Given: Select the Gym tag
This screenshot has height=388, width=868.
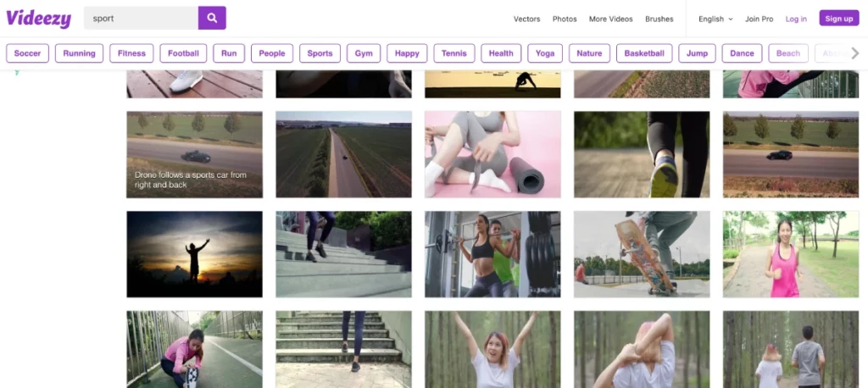Looking at the screenshot, I should pyautogui.click(x=364, y=53).
